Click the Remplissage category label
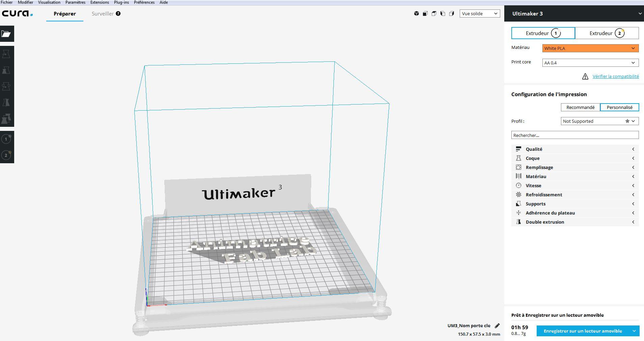The height and width of the screenshot is (341, 644). click(539, 167)
